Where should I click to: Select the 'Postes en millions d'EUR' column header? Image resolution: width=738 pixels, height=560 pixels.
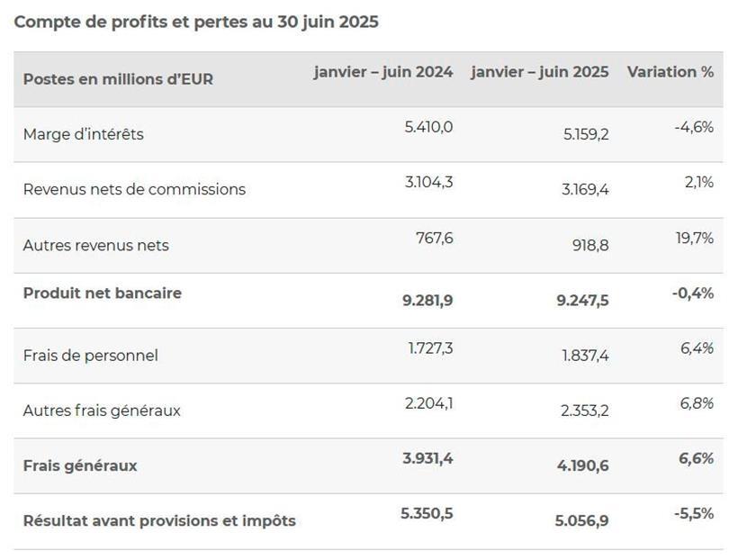point(118,79)
